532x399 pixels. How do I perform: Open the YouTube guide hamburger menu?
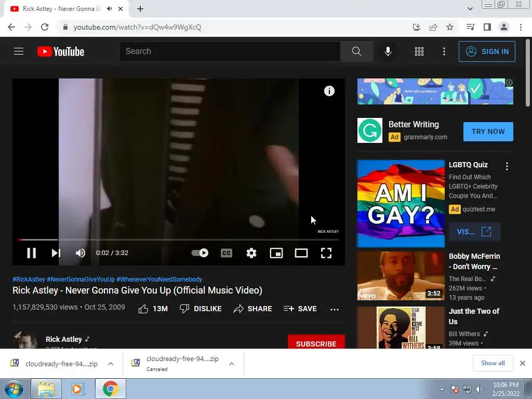19,51
